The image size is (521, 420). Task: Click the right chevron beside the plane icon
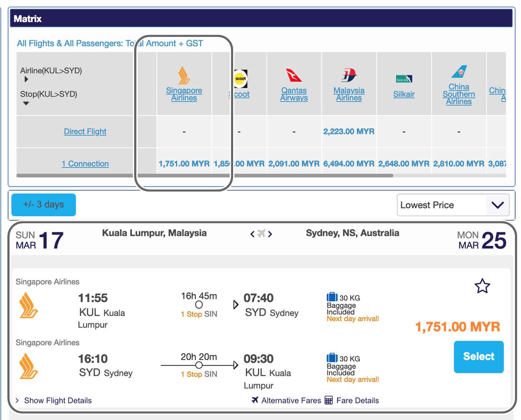[x=270, y=234]
